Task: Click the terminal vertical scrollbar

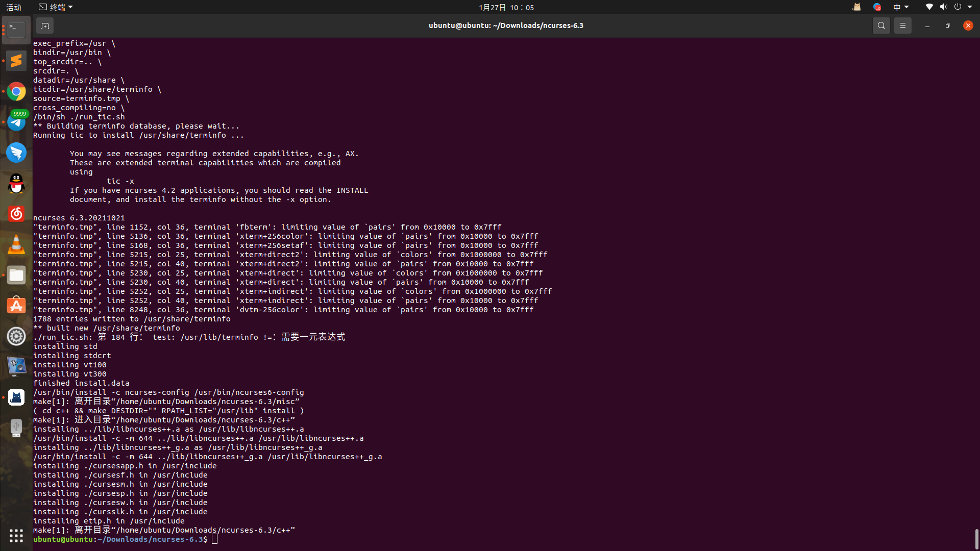Action: [x=976, y=538]
